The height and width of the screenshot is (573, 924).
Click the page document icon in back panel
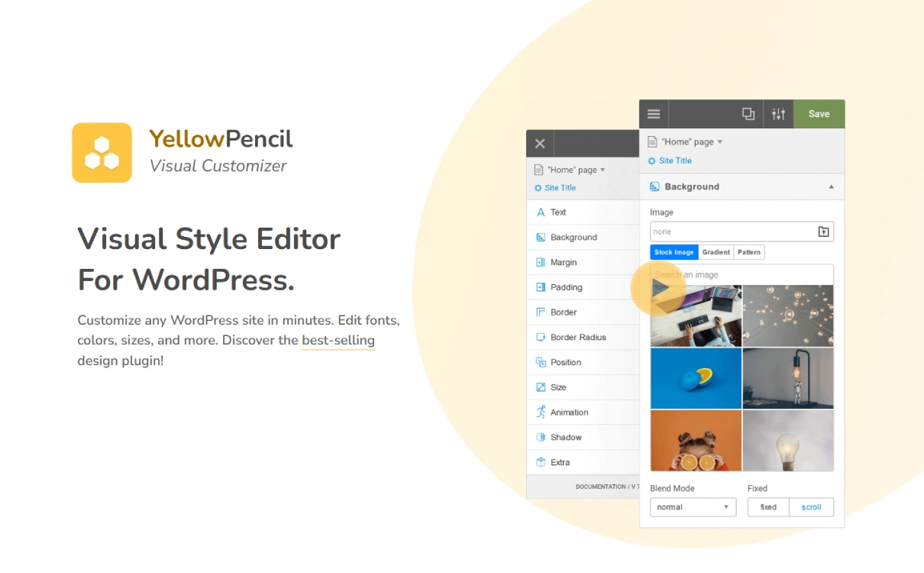coord(538,170)
